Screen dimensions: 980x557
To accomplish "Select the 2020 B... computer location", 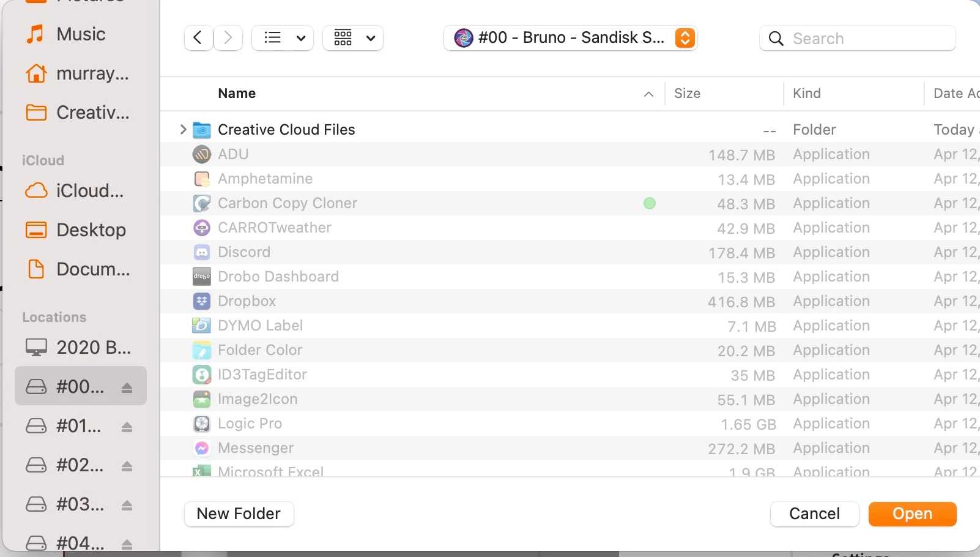I will 80,348.
